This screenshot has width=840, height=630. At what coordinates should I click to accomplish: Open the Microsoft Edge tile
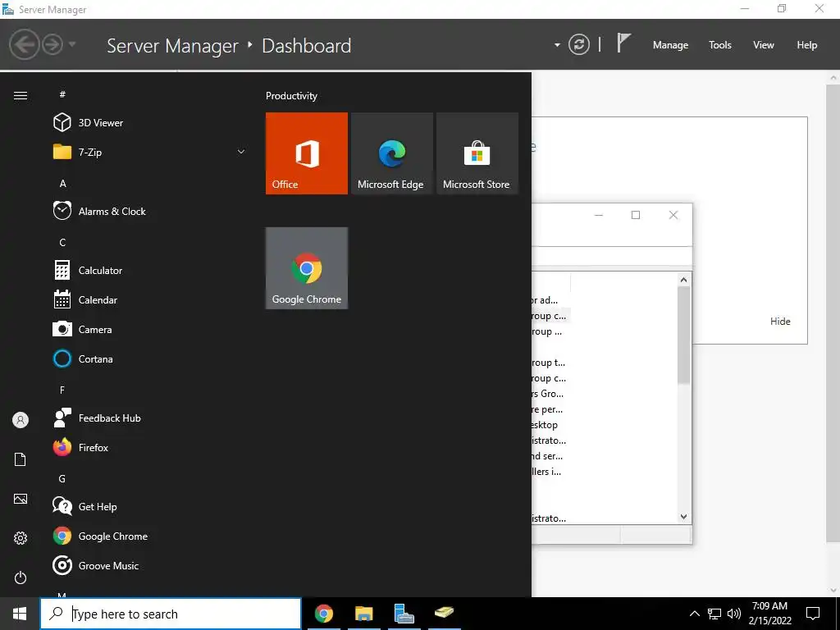point(391,153)
